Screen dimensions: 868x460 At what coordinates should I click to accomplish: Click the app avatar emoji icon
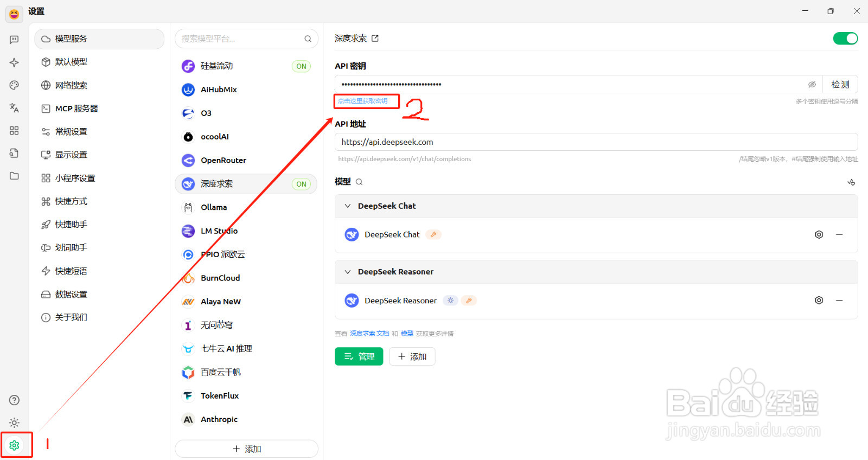click(14, 14)
